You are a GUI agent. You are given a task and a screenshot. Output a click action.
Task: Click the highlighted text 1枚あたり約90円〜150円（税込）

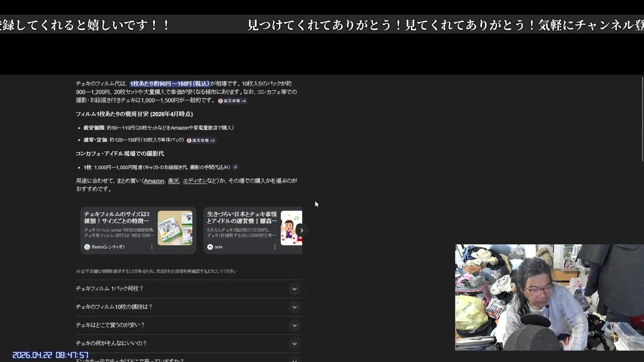170,83
